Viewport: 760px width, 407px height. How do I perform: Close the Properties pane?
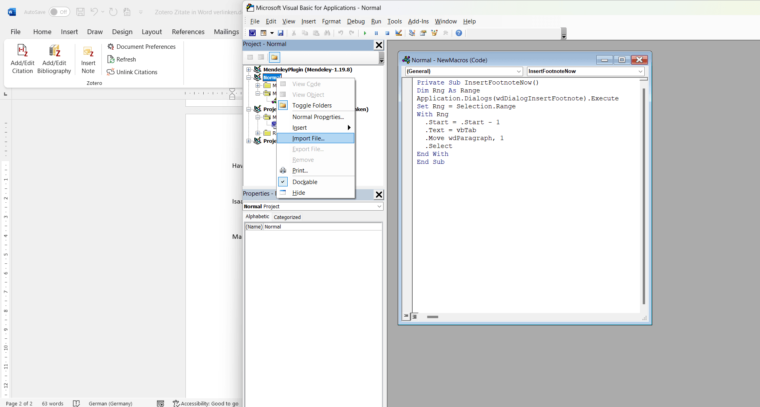coord(379,194)
